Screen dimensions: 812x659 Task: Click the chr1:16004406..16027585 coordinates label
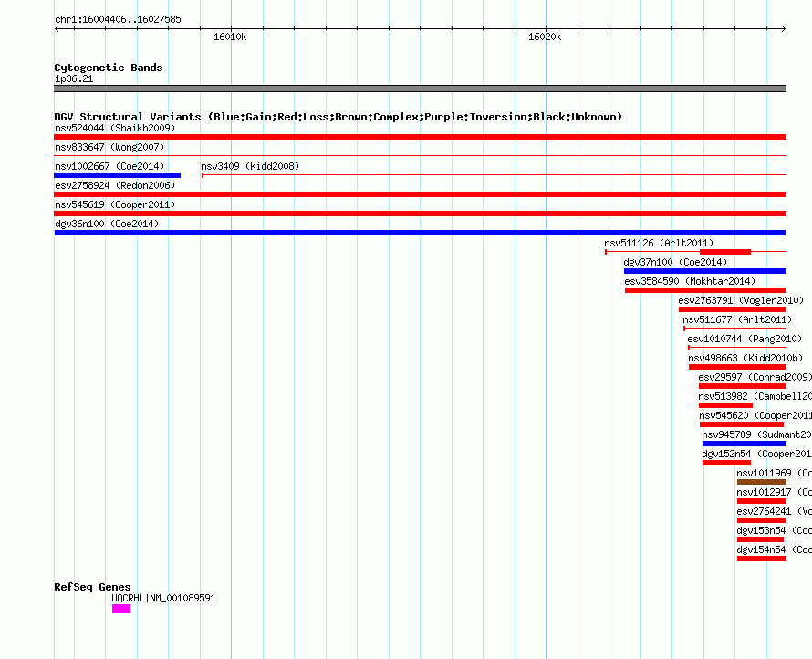click(x=118, y=20)
